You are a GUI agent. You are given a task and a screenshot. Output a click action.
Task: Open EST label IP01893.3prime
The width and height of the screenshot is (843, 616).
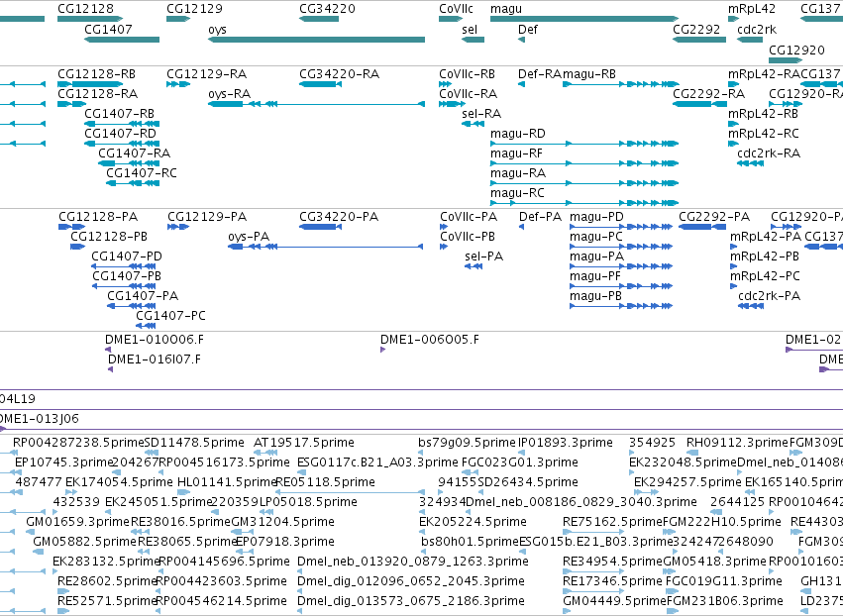tap(566, 443)
